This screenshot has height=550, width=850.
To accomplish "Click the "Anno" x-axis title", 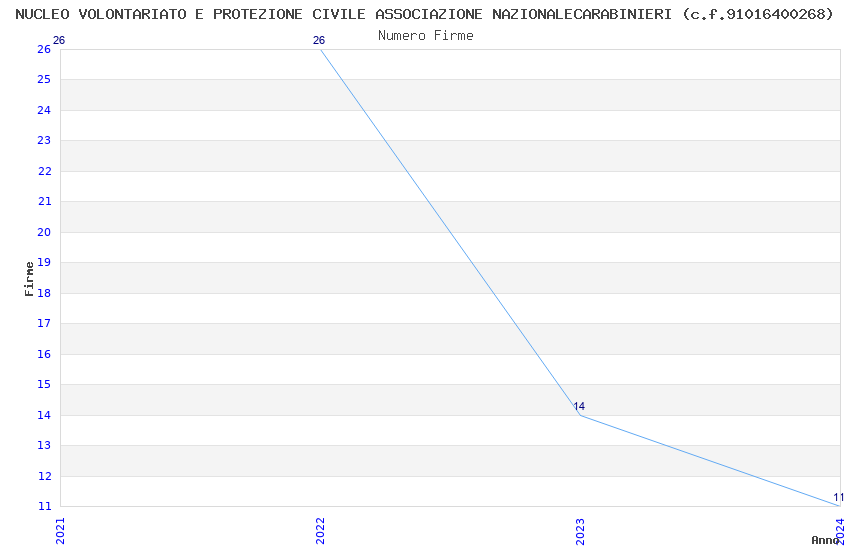I will click(x=824, y=540).
